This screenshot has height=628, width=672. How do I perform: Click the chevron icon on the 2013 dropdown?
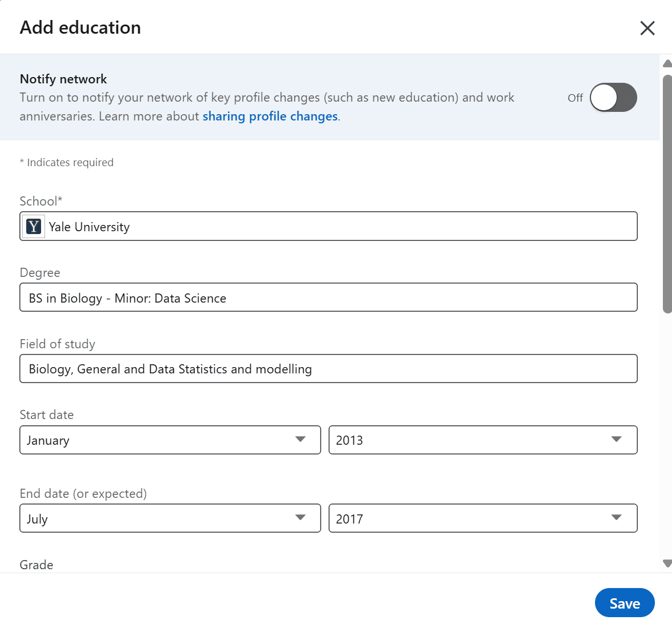(x=616, y=440)
